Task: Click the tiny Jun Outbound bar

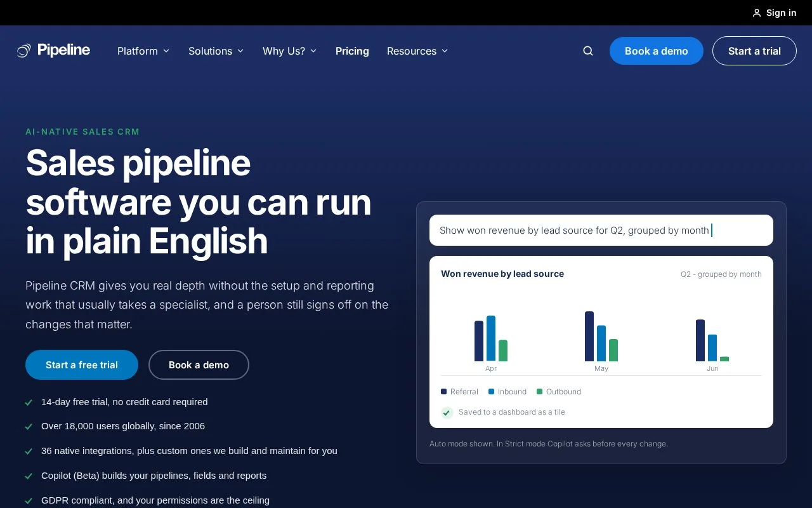Action: (x=724, y=359)
